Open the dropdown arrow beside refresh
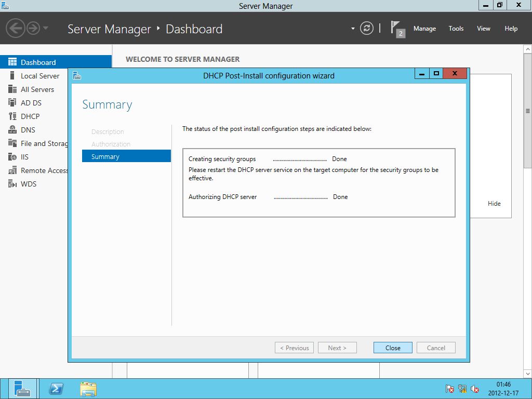Viewport: 532px width, 399px height. pos(353,29)
